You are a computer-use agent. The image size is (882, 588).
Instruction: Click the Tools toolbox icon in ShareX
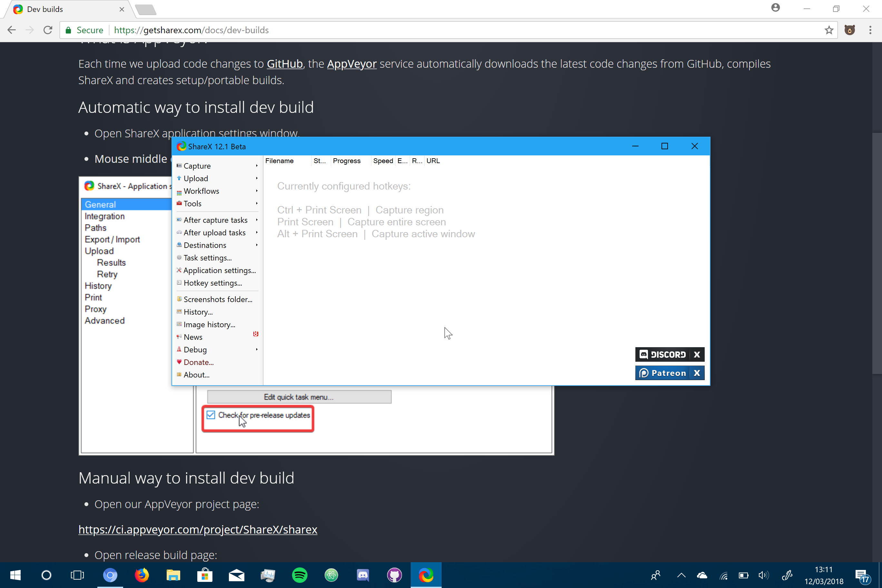179,203
